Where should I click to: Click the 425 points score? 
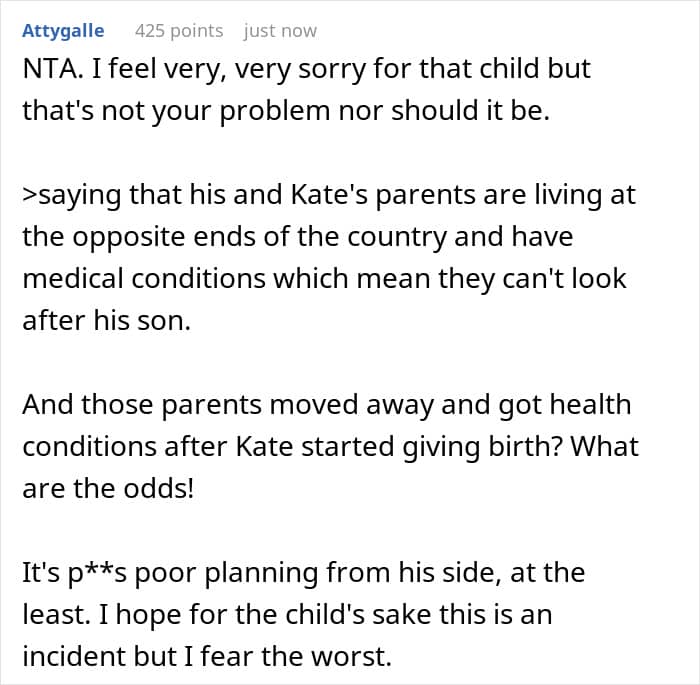(179, 31)
